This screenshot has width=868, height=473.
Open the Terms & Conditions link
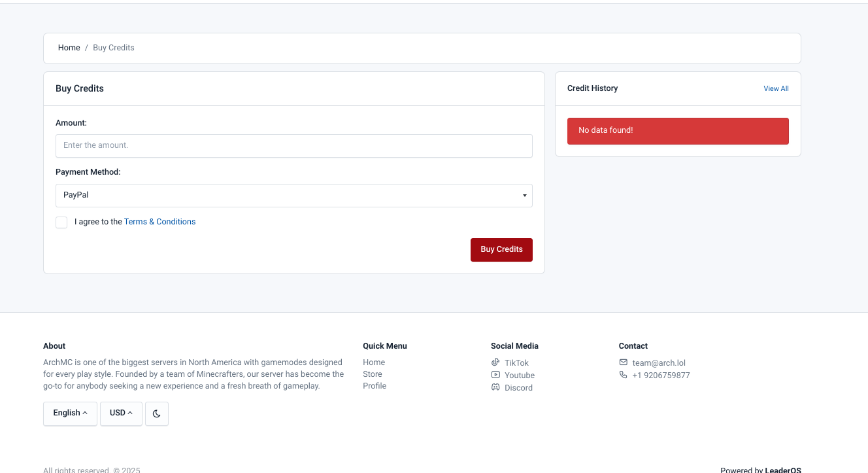coord(160,222)
